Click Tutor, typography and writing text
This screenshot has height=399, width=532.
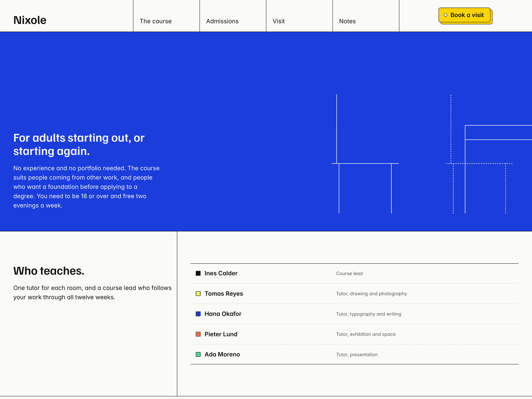click(369, 314)
